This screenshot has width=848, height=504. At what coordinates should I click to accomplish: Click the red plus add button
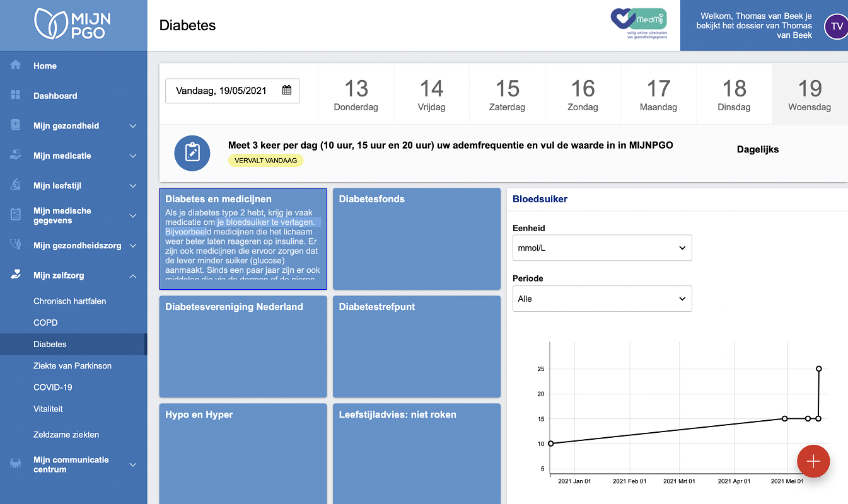[813, 461]
